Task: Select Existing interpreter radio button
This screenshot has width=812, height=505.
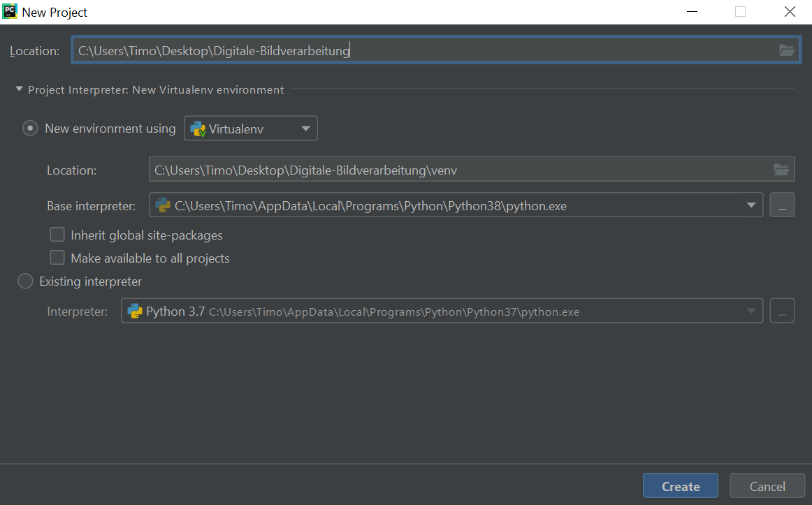Action: click(25, 281)
